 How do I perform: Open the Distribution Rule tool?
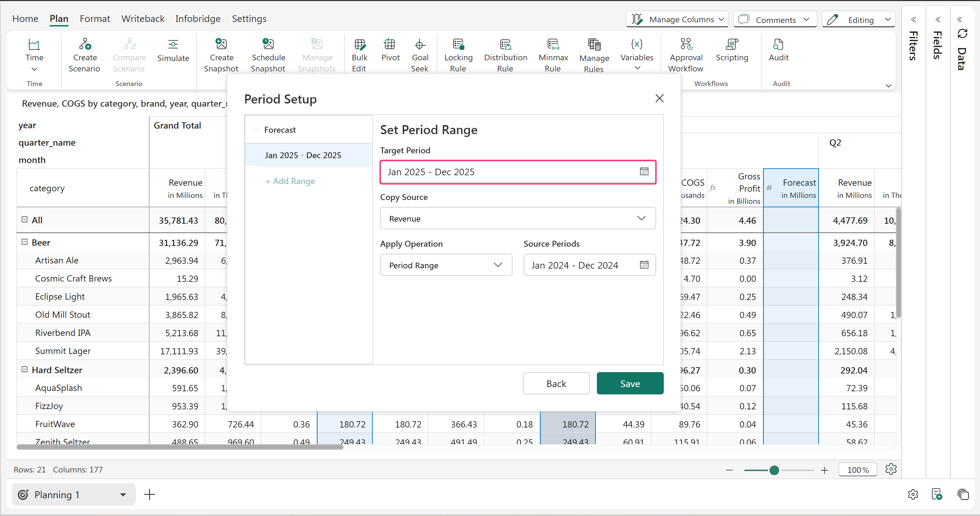click(x=505, y=45)
